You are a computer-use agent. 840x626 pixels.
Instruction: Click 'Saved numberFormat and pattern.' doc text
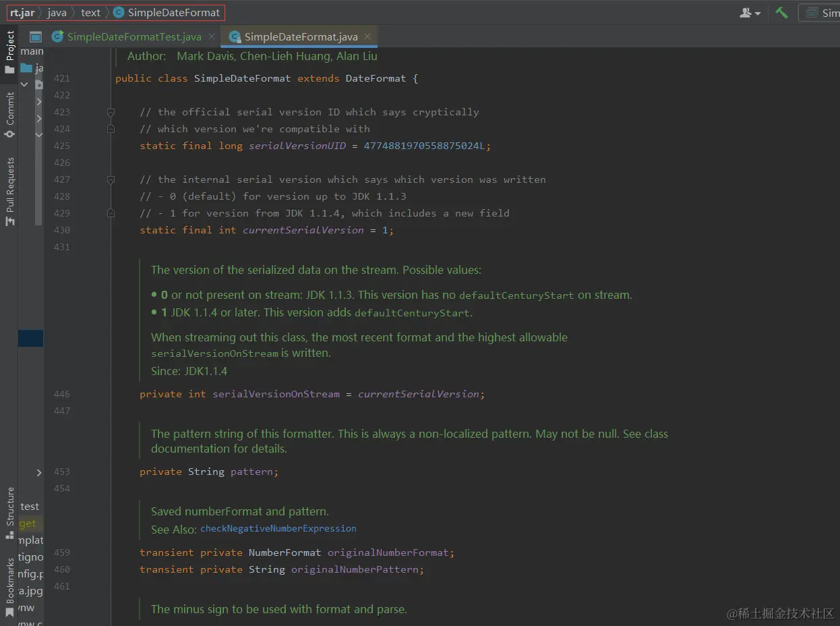[x=240, y=511]
